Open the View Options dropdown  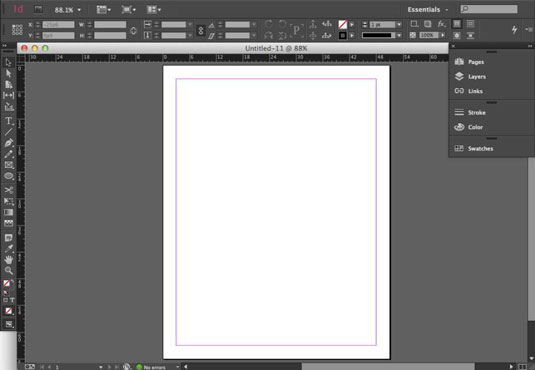coord(103,10)
